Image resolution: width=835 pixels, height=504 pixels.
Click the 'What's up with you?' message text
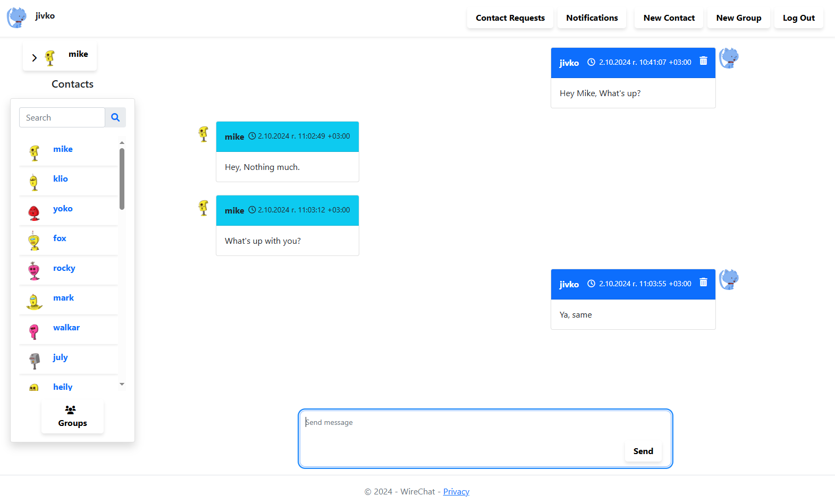tap(263, 241)
